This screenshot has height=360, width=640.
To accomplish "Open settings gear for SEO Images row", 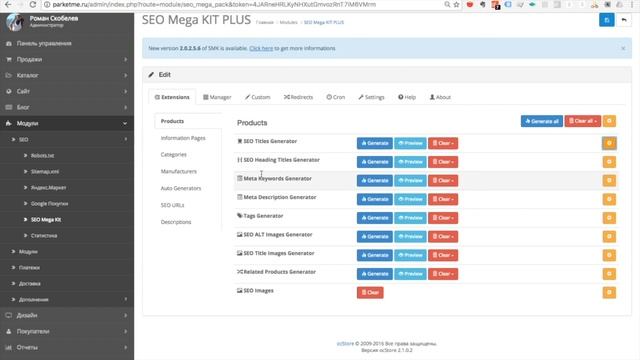I will coord(609,292).
